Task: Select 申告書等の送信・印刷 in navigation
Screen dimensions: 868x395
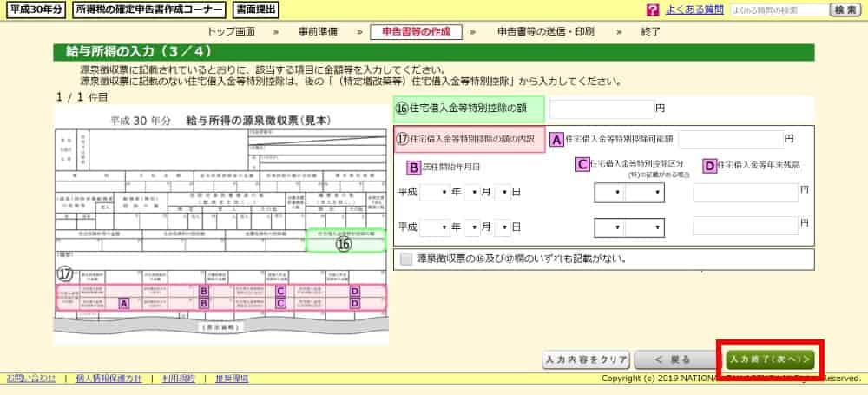Action: pos(545,31)
